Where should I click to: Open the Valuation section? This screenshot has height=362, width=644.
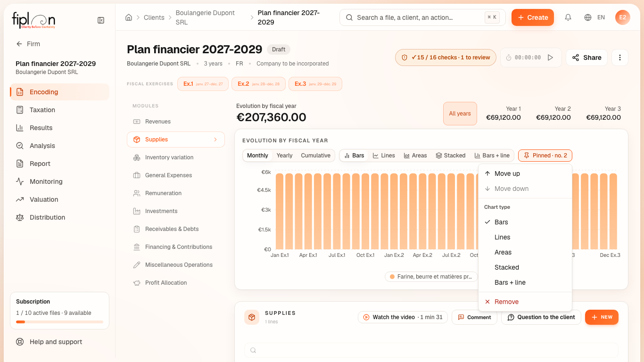59,199
